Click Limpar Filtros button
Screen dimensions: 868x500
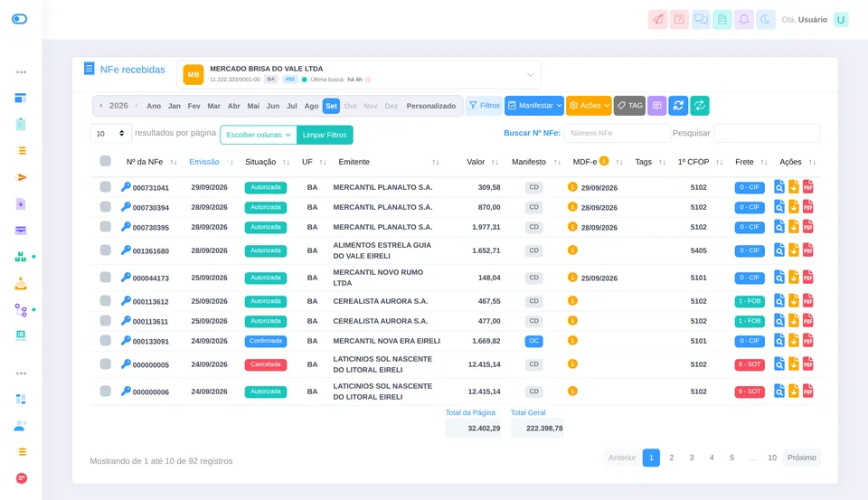coord(325,135)
